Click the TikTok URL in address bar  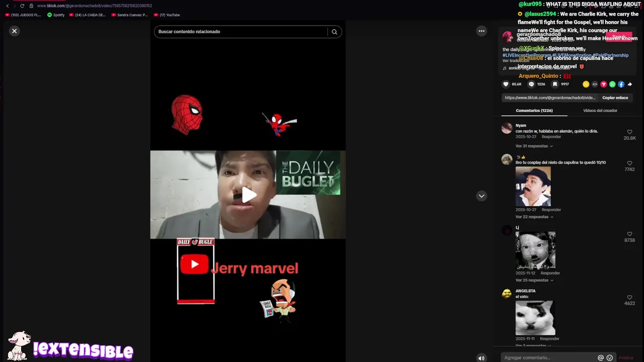[x=95, y=6]
